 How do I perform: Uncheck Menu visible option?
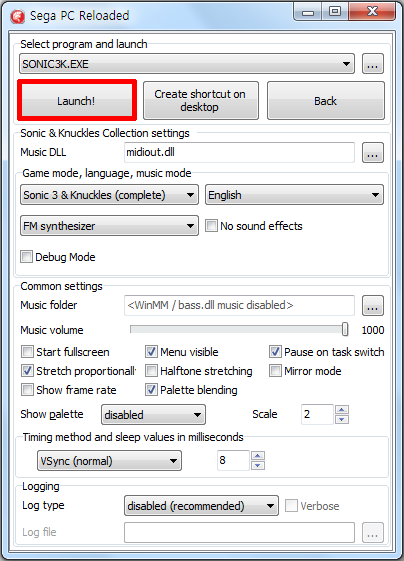coord(151,352)
